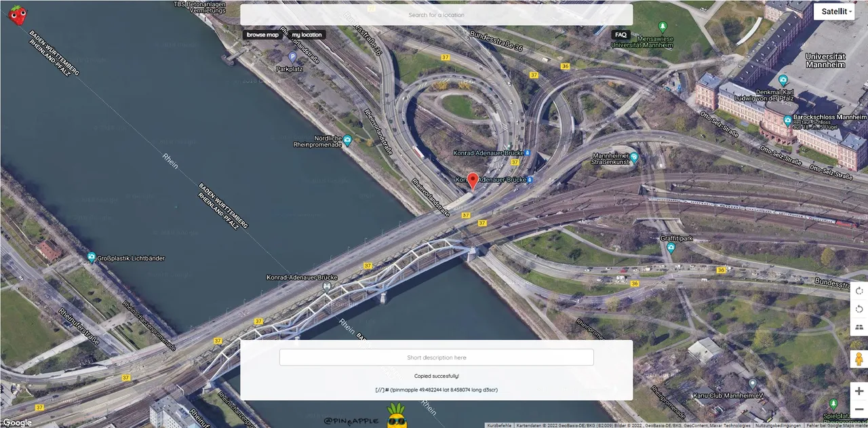The height and width of the screenshot is (428, 868).
Task: Focus the Search for a location field
Action: [x=436, y=15]
